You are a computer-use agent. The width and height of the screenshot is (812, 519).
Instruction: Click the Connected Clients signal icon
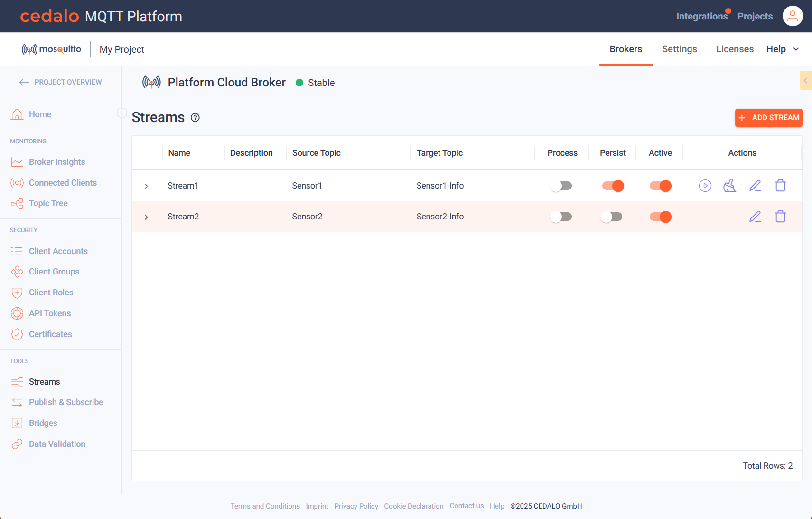click(x=17, y=183)
